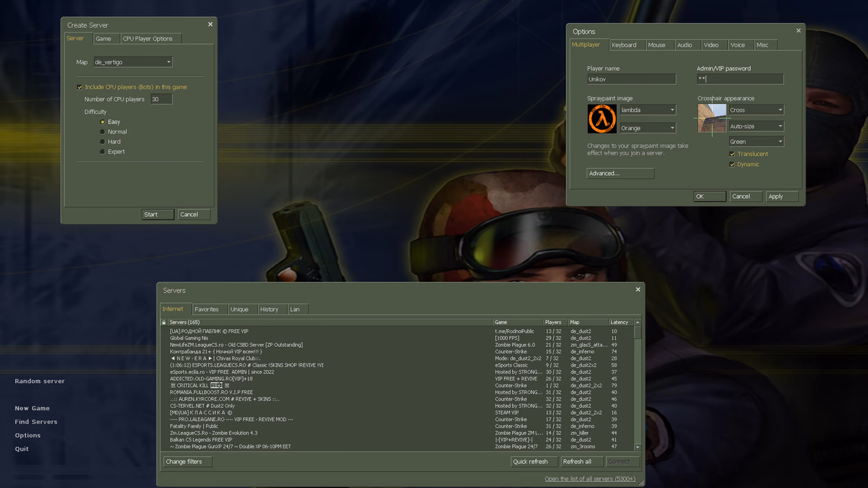Open the spraypaint color dropdown set to Orange
Viewport: 868px width, 488px height.
pyautogui.click(x=648, y=128)
